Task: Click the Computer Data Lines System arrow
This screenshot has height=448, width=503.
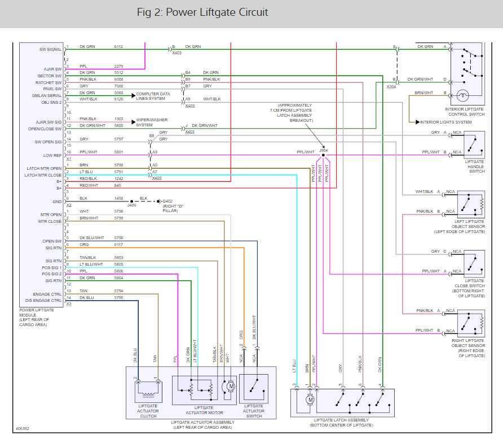Action: tap(134, 95)
